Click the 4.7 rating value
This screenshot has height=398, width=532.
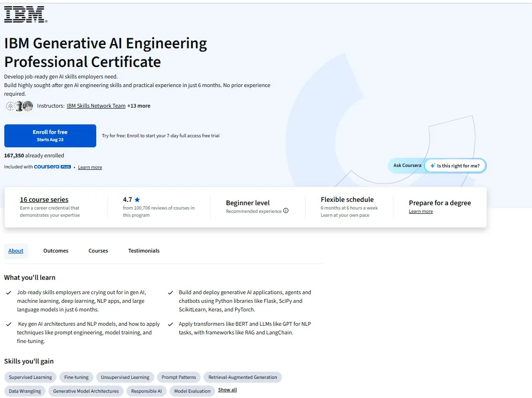[127, 199]
